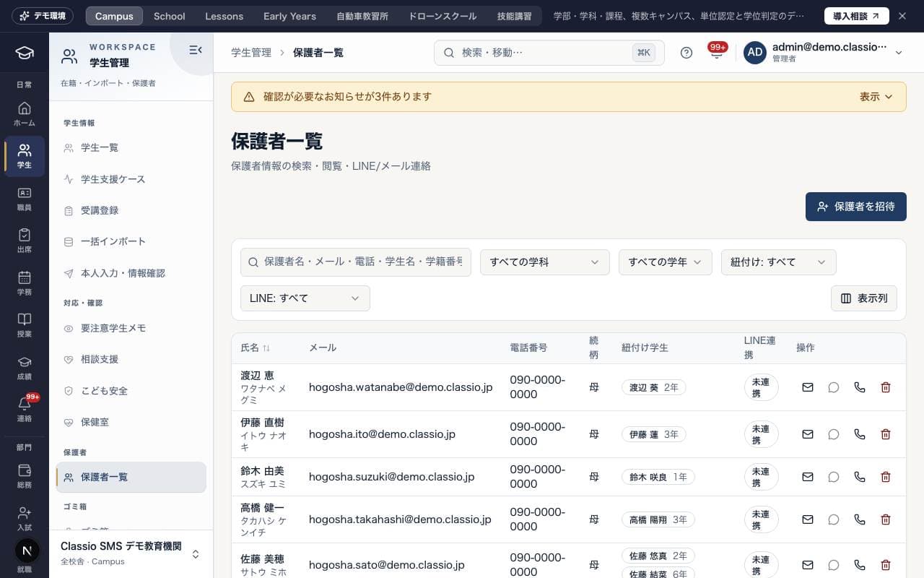The height and width of the screenshot is (578, 924).
Task: Switch to the School tab
Action: (170, 16)
